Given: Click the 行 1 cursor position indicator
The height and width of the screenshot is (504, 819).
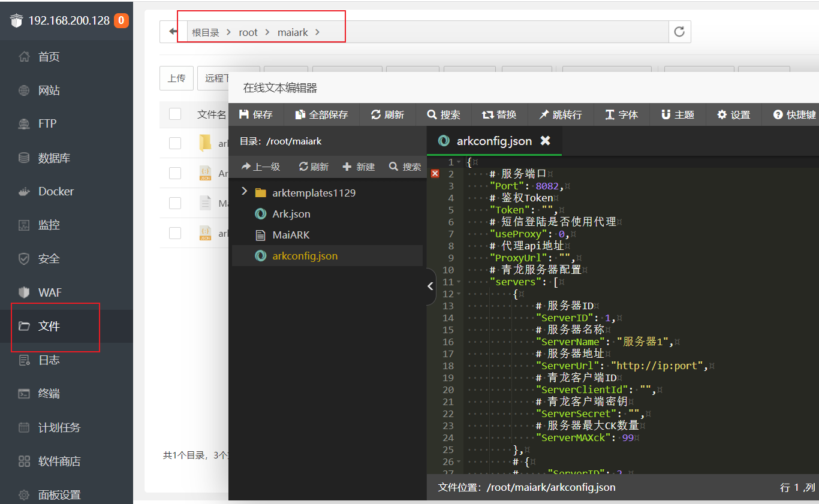Looking at the screenshot, I should click(x=791, y=488).
